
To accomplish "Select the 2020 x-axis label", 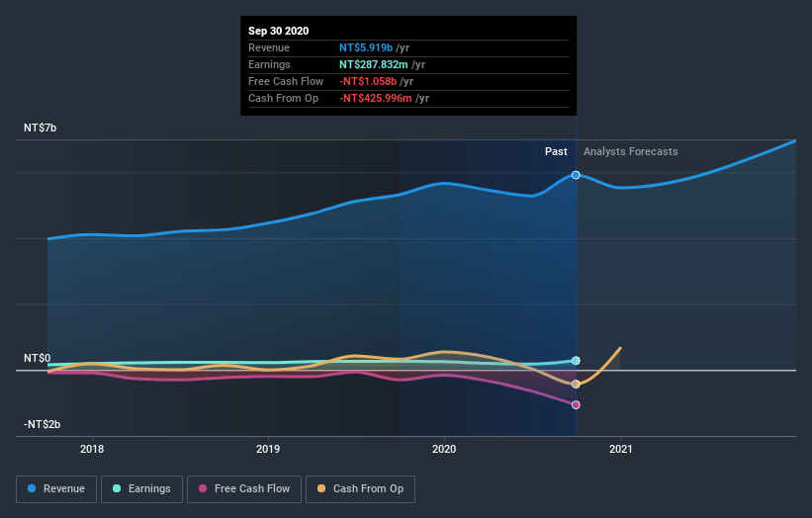I will 444,447.
